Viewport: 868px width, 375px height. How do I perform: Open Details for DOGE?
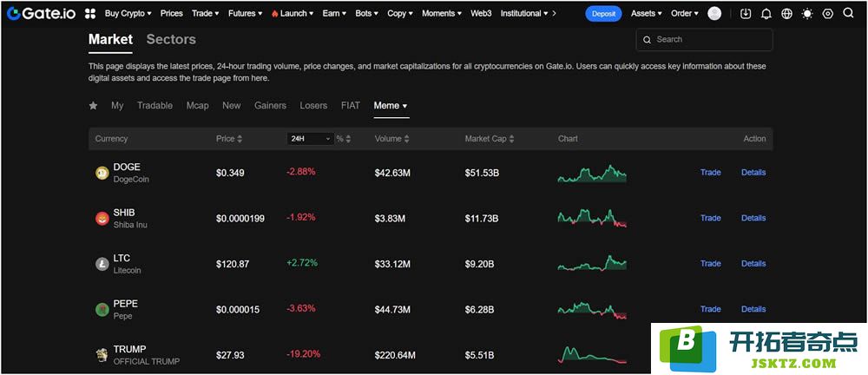tap(753, 172)
